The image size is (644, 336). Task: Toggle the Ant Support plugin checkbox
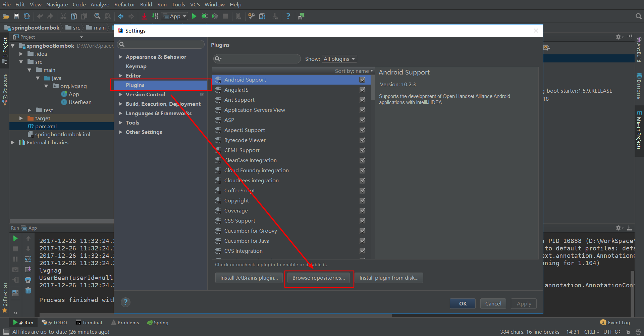tap(362, 100)
